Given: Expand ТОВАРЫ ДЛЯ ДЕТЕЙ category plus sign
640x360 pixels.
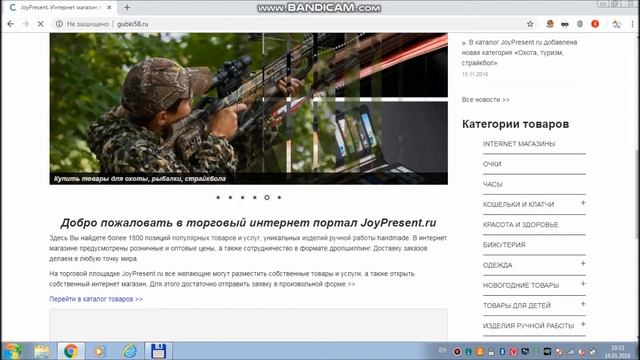Looking at the screenshot, I should [583, 304].
